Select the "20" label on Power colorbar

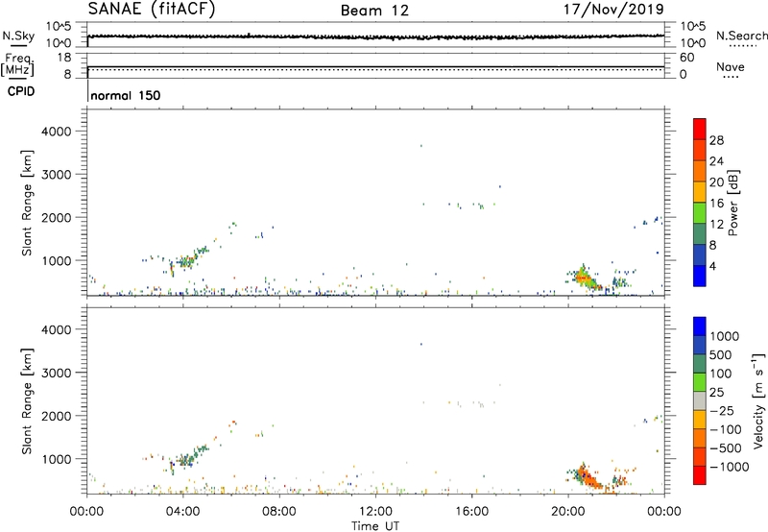coord(716,182)
